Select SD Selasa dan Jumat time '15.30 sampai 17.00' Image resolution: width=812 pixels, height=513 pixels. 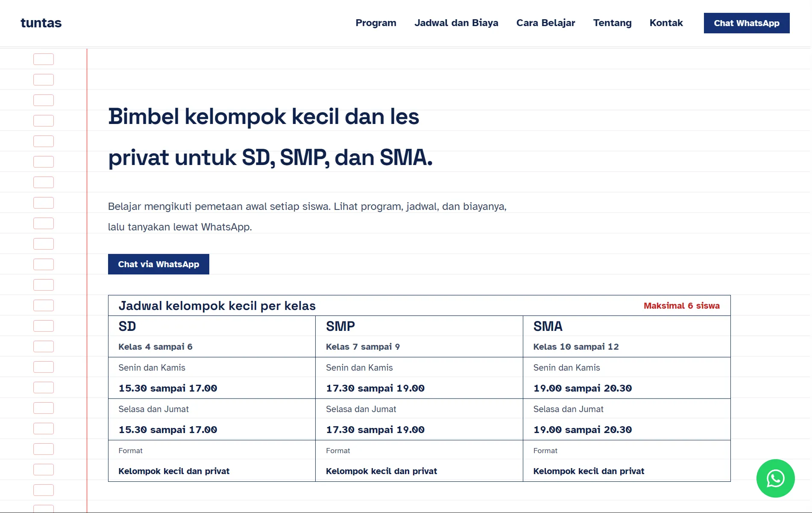168,430
